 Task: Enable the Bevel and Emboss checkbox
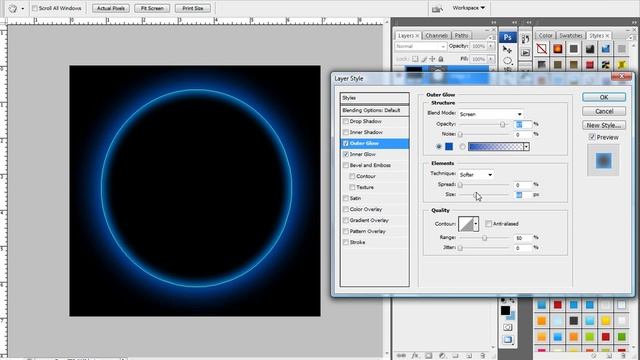[x=346, y=165]
